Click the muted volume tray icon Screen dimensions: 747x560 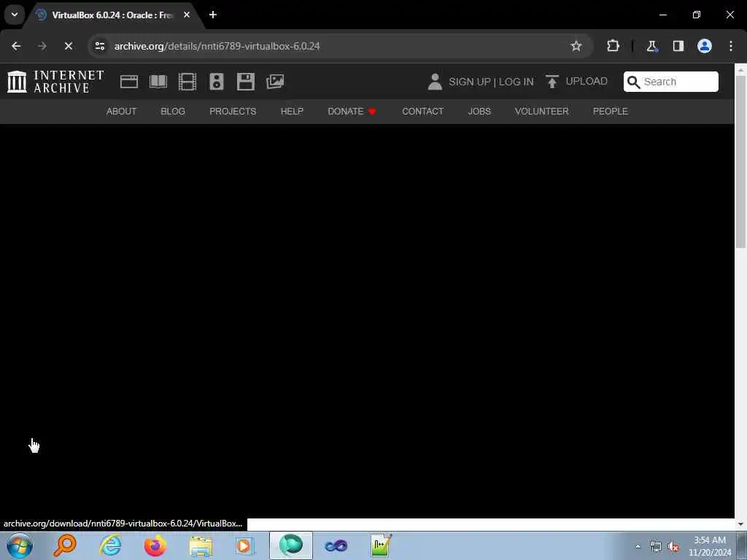(673, 547)
